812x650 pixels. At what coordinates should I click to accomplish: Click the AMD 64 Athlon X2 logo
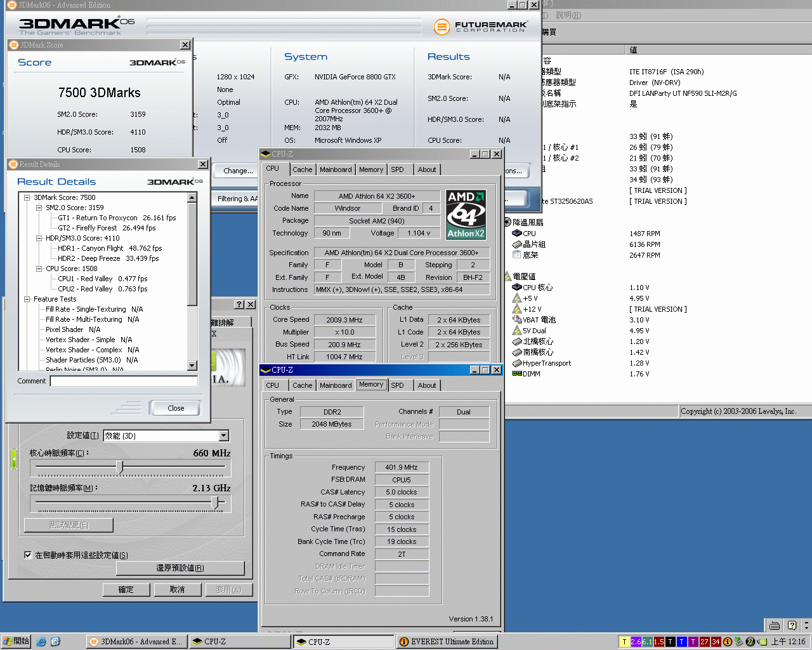pos(466,214)
